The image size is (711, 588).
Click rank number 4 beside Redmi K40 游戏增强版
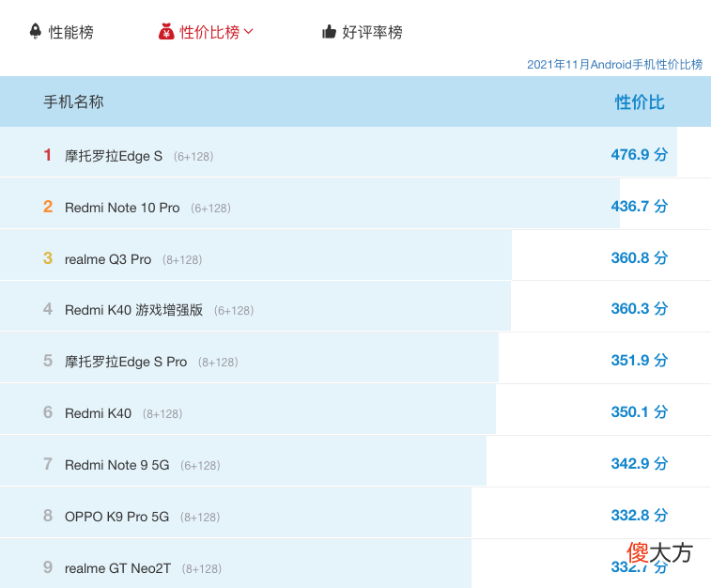[x=48, y=309]
